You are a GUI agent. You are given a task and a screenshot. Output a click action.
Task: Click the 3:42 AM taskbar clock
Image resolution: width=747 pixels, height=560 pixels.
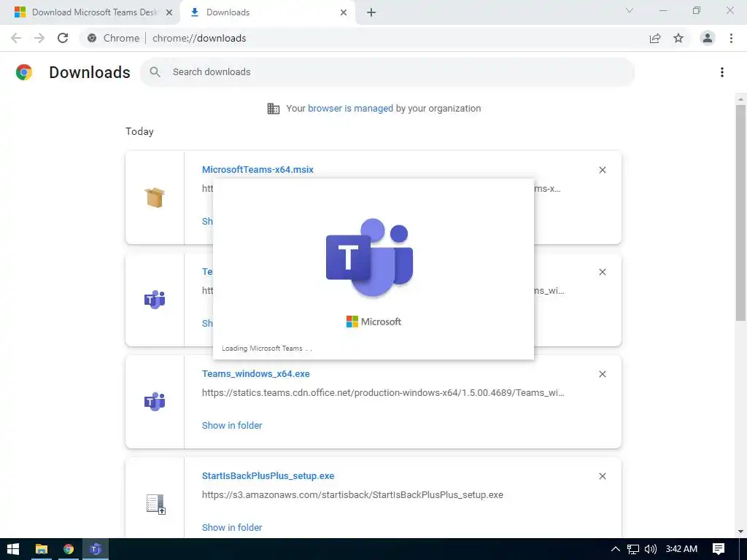(681, 549)
